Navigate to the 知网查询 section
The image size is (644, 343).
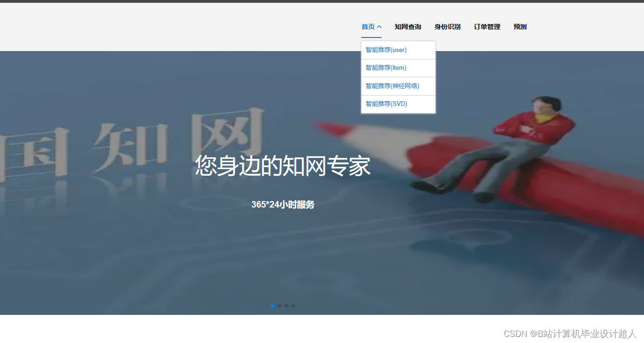pyautogui.click(x=408, y=27)
